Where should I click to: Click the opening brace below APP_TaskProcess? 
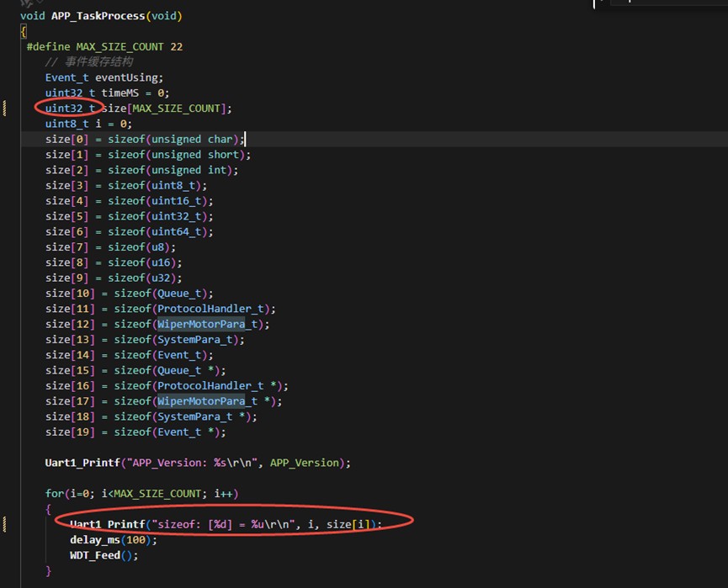point(24,32)
